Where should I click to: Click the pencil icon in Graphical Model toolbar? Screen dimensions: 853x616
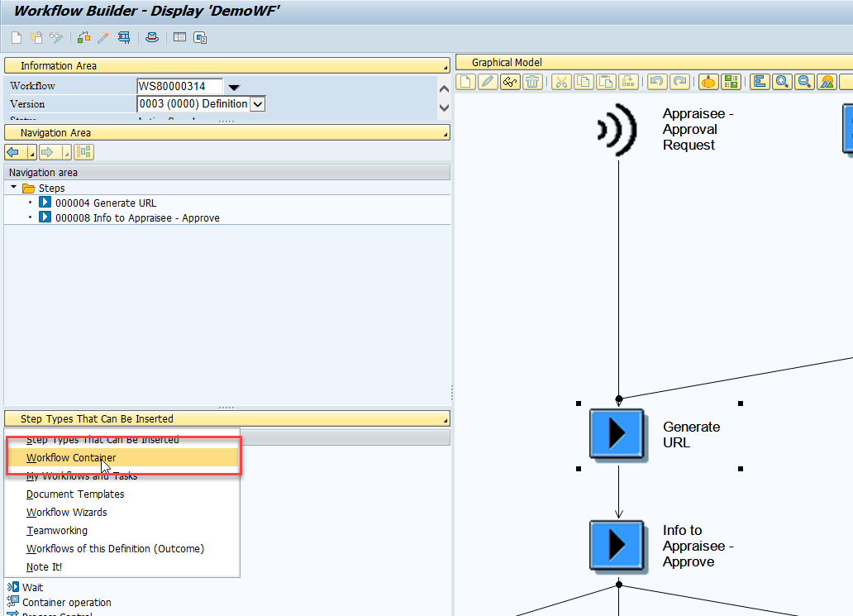pos(488,82)
